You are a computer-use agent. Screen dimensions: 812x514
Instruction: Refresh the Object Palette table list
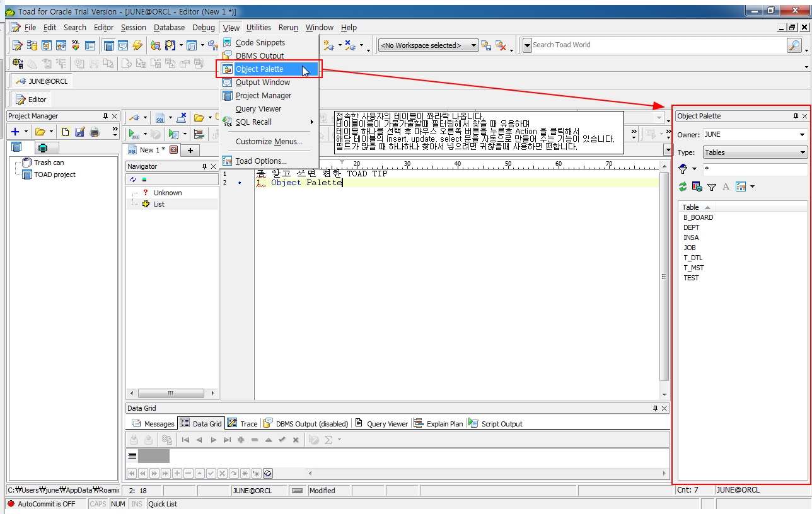pos(682,187)
